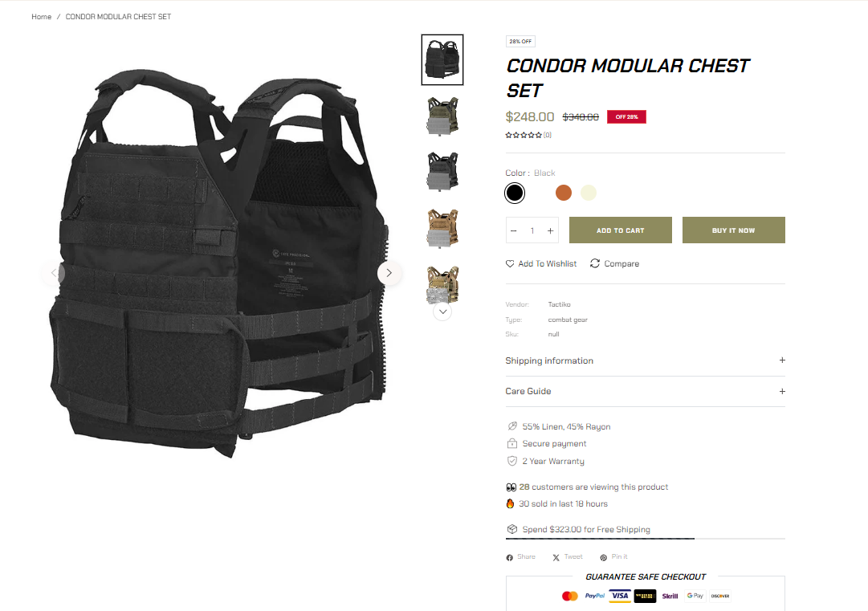This screenshot has height=611, width=868.
Task: Expand the Shipping information section
Action: pos(645,360)
